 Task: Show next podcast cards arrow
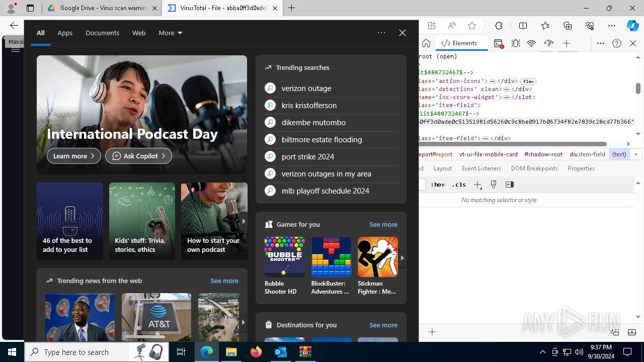244,221
